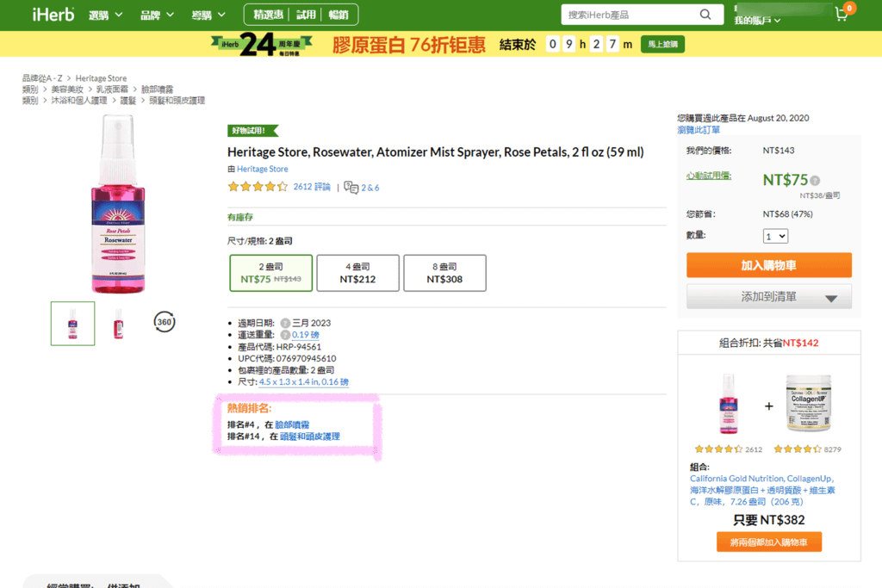Click the 0.19 磅 shipping weight link

306,335
